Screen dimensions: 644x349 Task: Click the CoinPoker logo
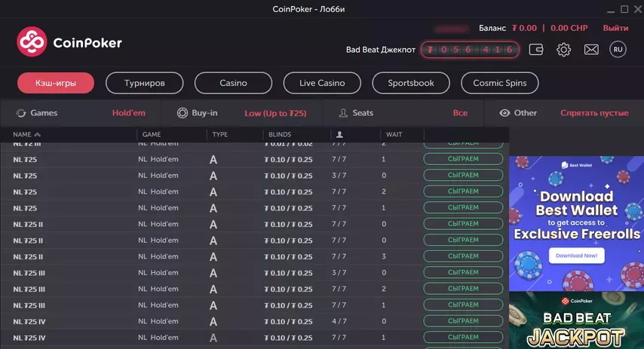[69, 42]
